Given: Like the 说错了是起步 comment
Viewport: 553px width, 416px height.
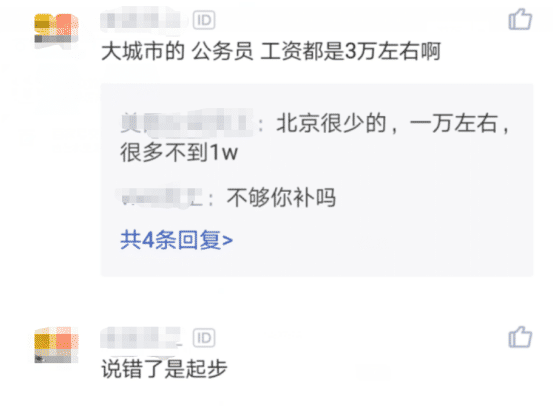Looking at the screenshot, I should pos(520,337).
